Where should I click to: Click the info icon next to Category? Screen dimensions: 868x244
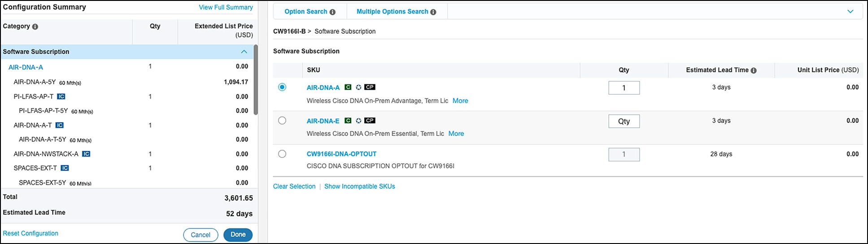(x=35, y=26)
